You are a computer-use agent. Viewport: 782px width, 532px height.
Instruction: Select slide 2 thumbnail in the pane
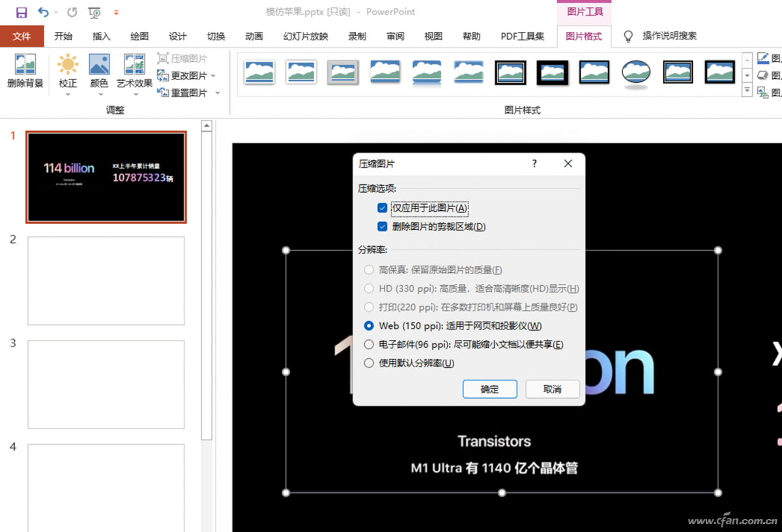(106, 281)
